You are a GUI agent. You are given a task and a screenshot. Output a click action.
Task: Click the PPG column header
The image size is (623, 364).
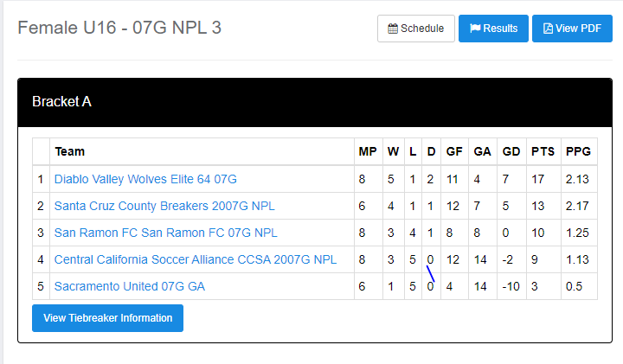(578, 152)
